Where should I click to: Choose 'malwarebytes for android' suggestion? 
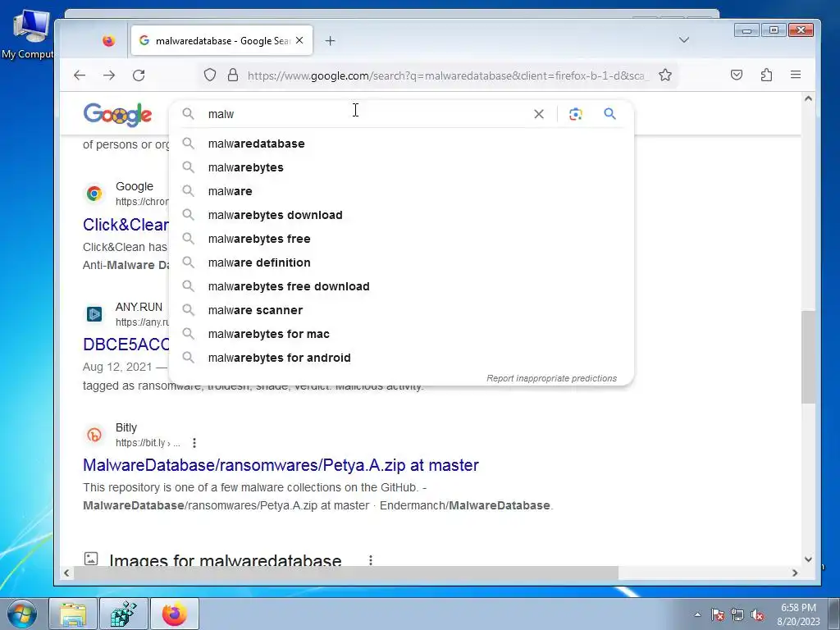(401, 358)
